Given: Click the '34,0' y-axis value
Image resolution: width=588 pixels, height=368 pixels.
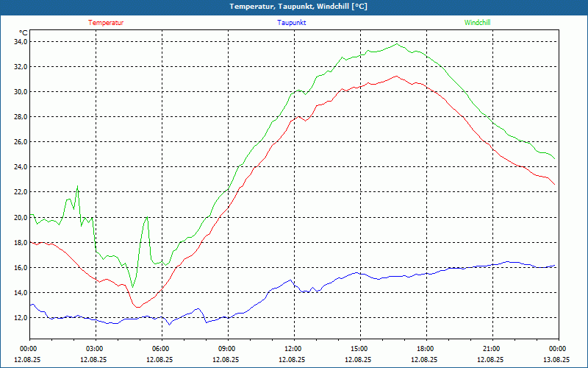Looking at the screenshot, I should coord(21,42).
